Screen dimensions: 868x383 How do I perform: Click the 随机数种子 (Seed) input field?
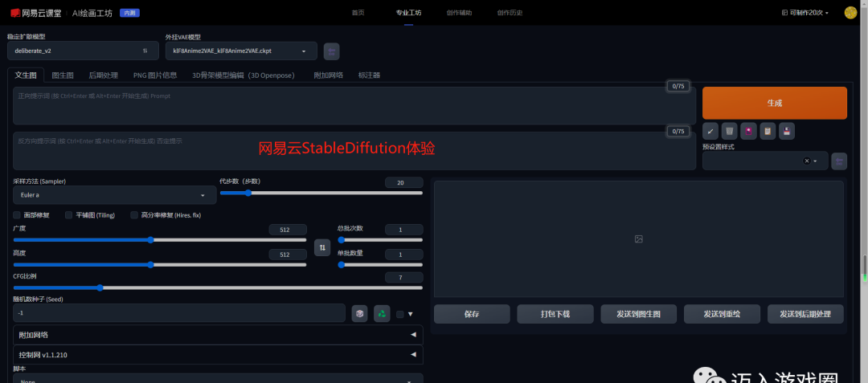pyautogui.click(x=179, y=313)
